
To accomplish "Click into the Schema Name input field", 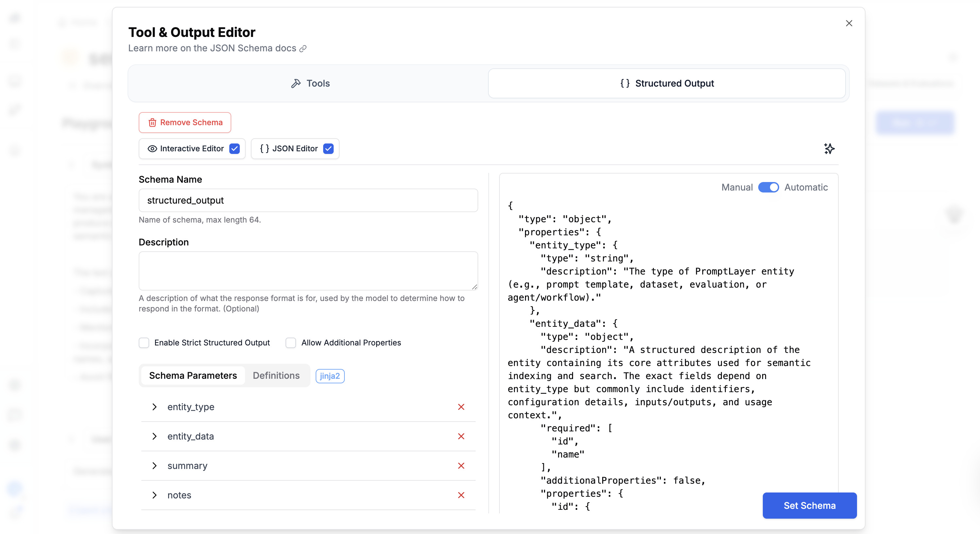I will (x=308, y=200).
